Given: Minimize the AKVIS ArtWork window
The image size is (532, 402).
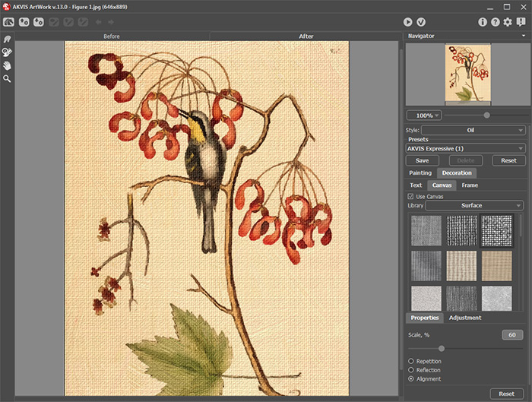Looking at the screenshot, I should tap(490, 7).
